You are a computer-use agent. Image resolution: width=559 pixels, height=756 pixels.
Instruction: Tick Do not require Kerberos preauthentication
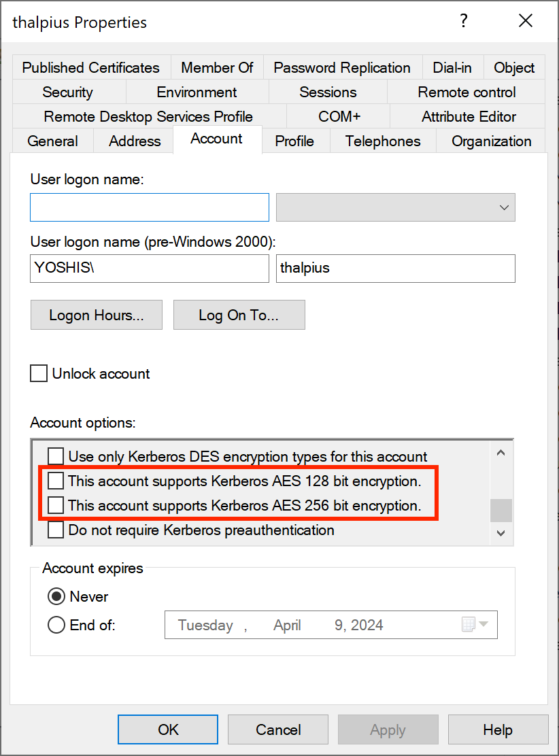pos(56,530)
